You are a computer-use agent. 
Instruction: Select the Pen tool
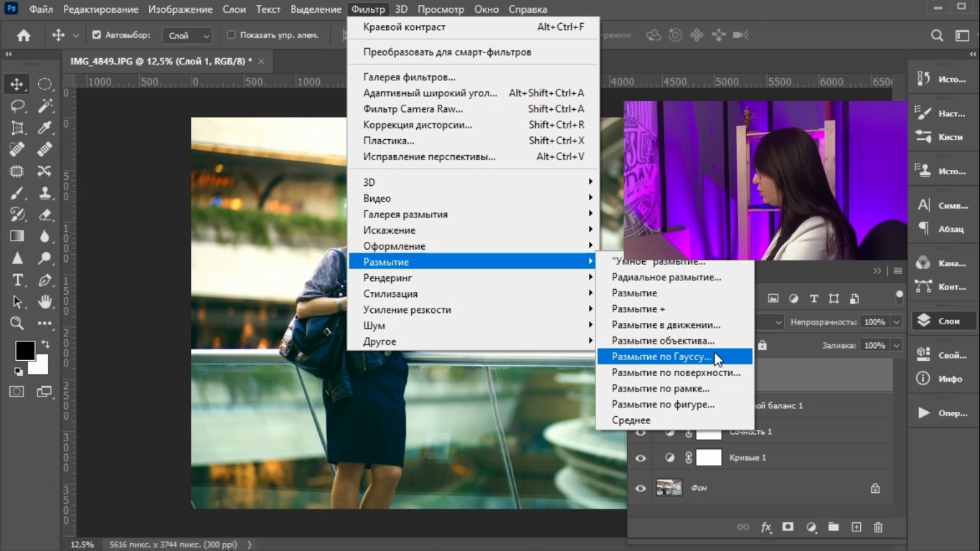point(44,280)
